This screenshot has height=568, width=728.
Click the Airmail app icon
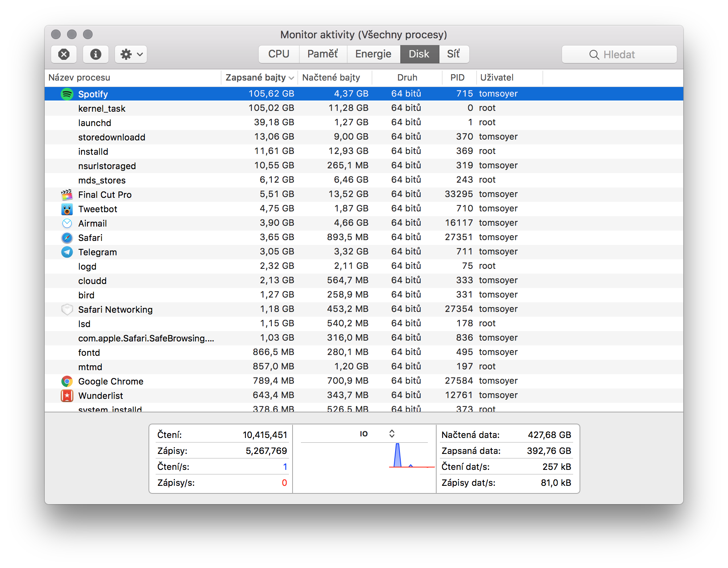point(67,223)
